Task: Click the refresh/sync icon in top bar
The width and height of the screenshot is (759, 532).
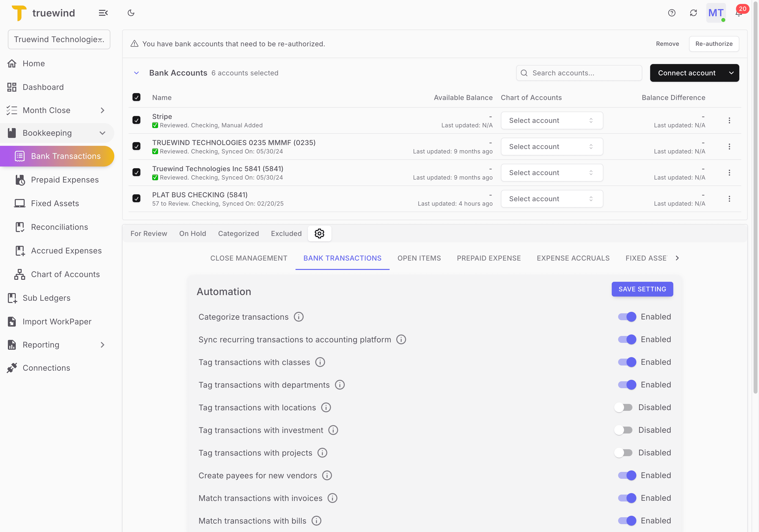Action: (693, 13)
